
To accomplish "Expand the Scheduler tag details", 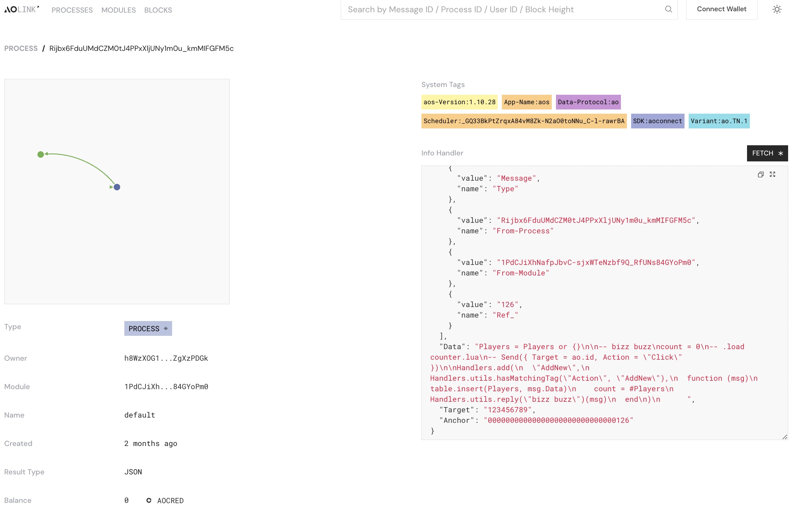I will pyautogui.click(x=523, y=121).
